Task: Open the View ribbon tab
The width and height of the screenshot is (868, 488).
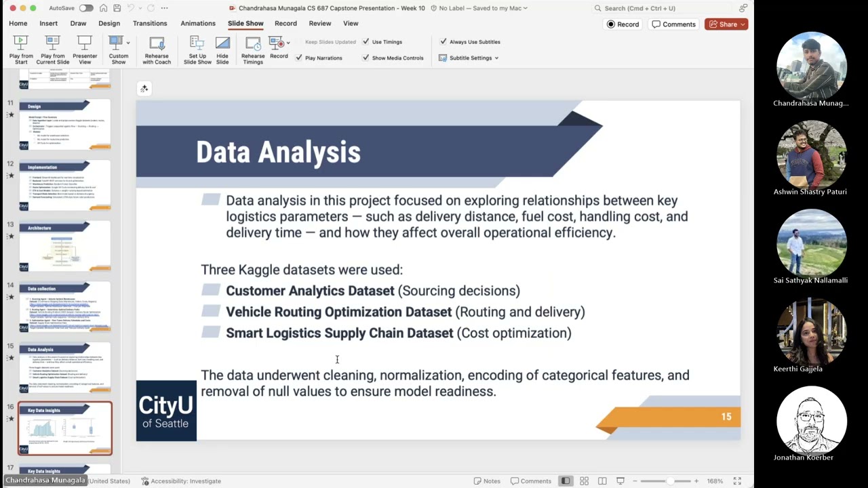Action: tap(351, 23)
